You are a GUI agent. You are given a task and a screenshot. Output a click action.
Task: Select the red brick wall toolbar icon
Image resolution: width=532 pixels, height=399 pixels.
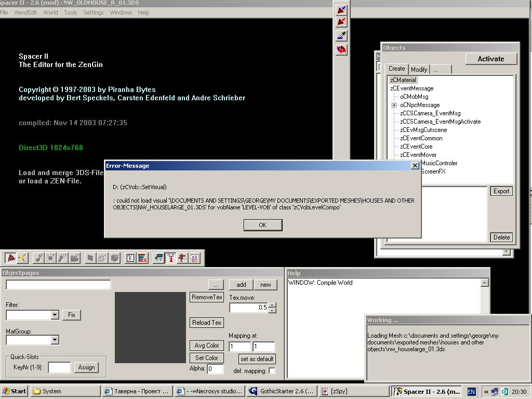(x=11, y=258)
